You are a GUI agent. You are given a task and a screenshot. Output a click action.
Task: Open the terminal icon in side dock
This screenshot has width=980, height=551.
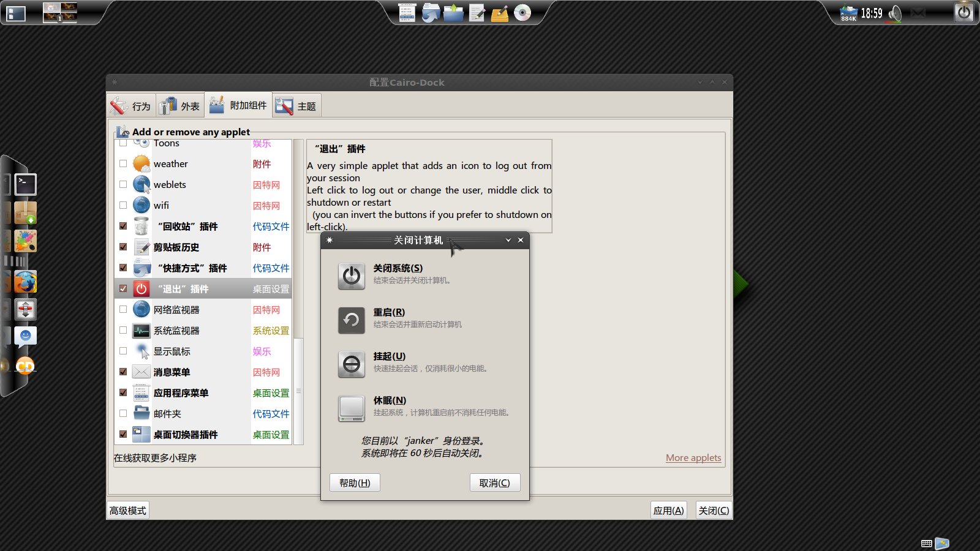(26, 184)
